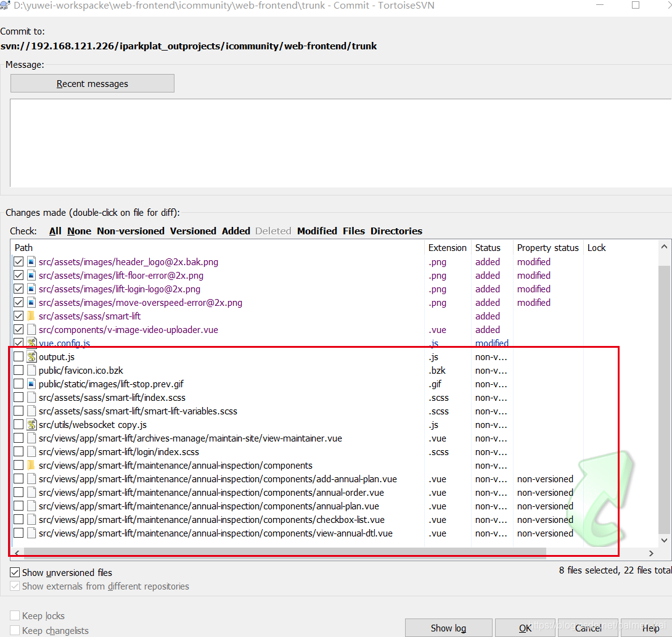Viewport: 672px width, 637px height.
Task: Click image icon of lift-stop.prev.gif
Action: [31, 384]
